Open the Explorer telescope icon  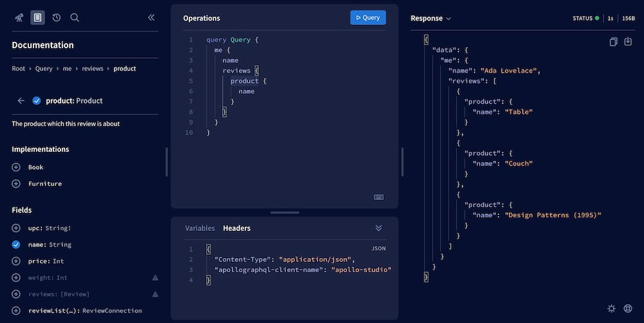(x=19, y=17)
